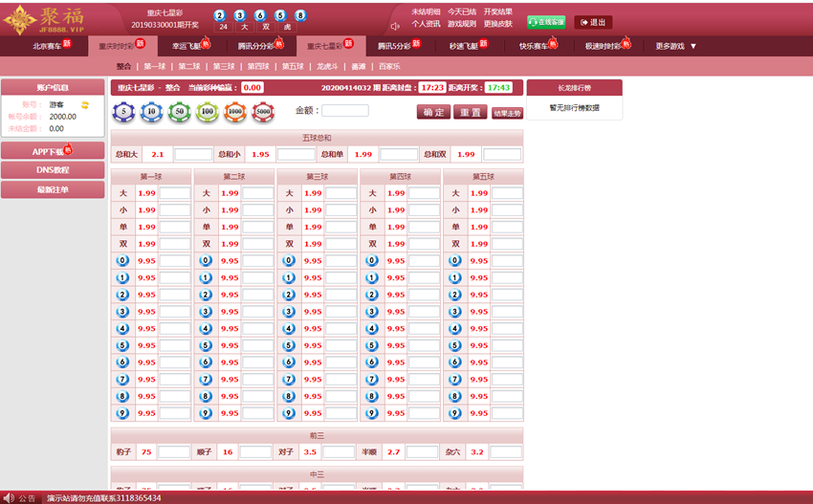Click the account balance refresh icon
813x504 pixels.
[x=85, y=104]
